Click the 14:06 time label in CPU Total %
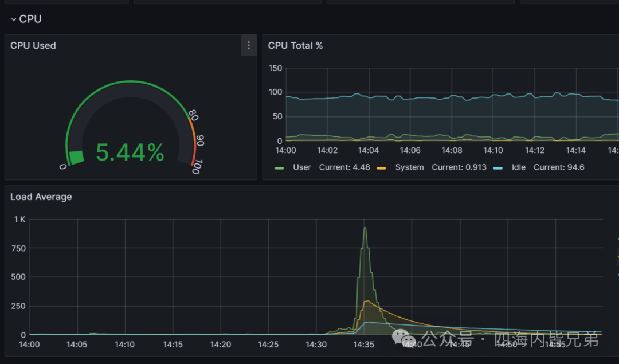The width and height of the screenshot is (619, 364). click(x=410, y=150)
